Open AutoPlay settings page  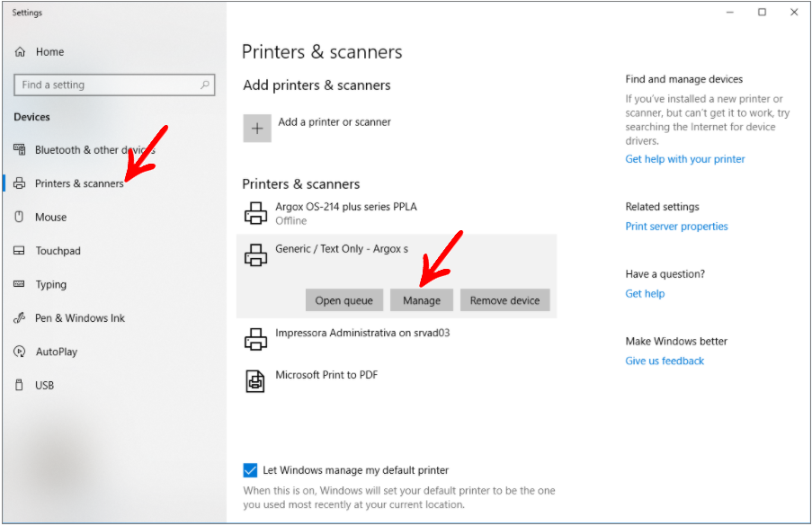tap(57, 352)
